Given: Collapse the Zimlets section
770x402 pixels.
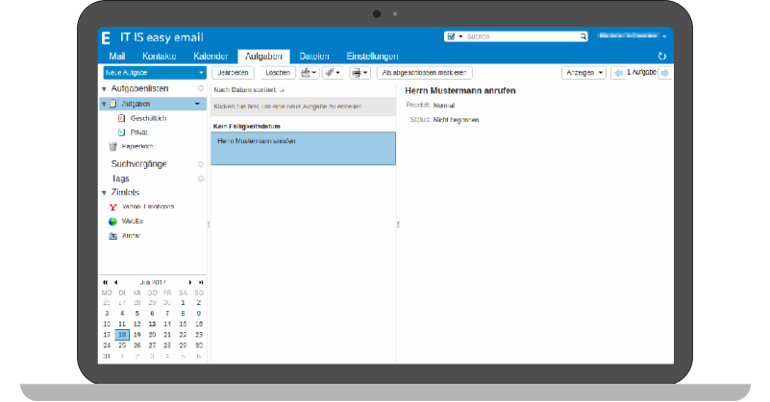Looking at the screenshot, I should pos(103,192).
